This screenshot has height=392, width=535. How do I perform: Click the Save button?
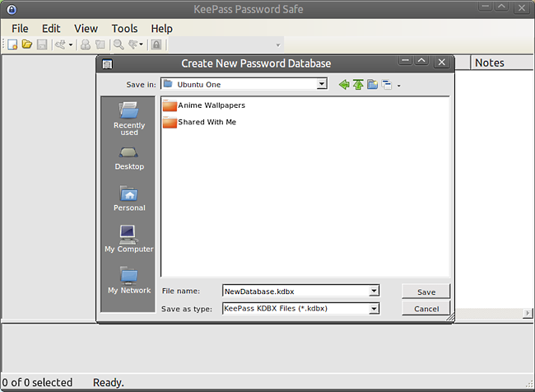[x=426, y=292]
